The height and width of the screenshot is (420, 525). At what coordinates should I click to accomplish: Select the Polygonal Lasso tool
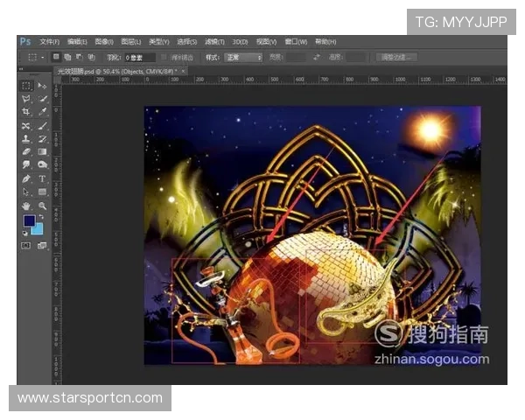click(26, 99)
